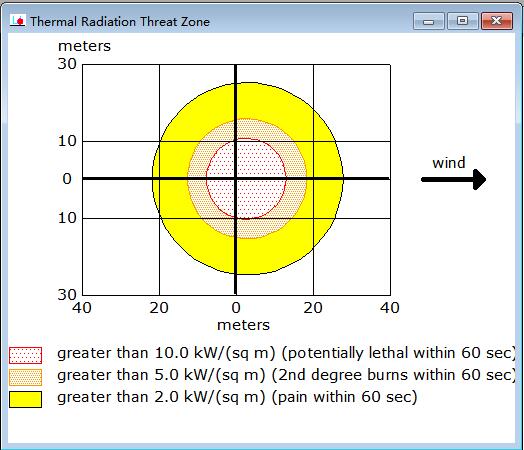Maximize the Thermal Radiation Threat Zone window
Screen dimensions: 524x450
tap(463, 21)
